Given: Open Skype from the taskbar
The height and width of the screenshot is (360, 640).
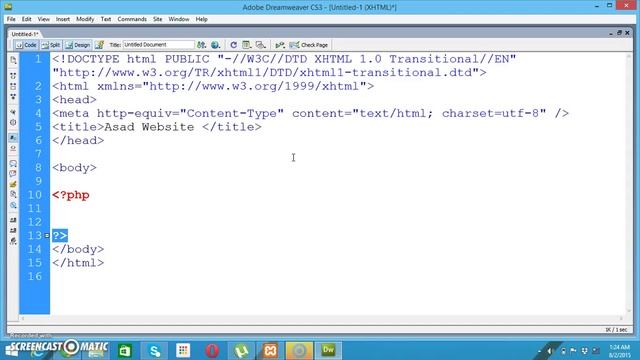Looking at the screenshot, I should [x=154, y=350].
